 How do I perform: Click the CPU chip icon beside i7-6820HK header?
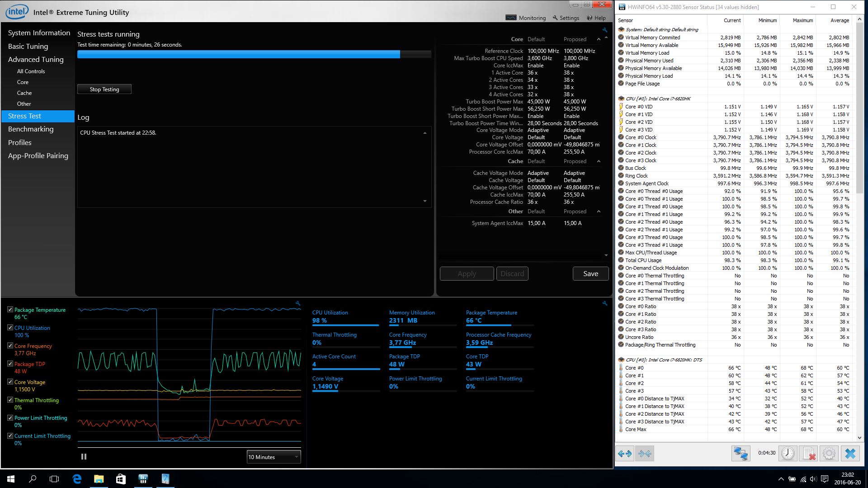[x=621, y=99]
